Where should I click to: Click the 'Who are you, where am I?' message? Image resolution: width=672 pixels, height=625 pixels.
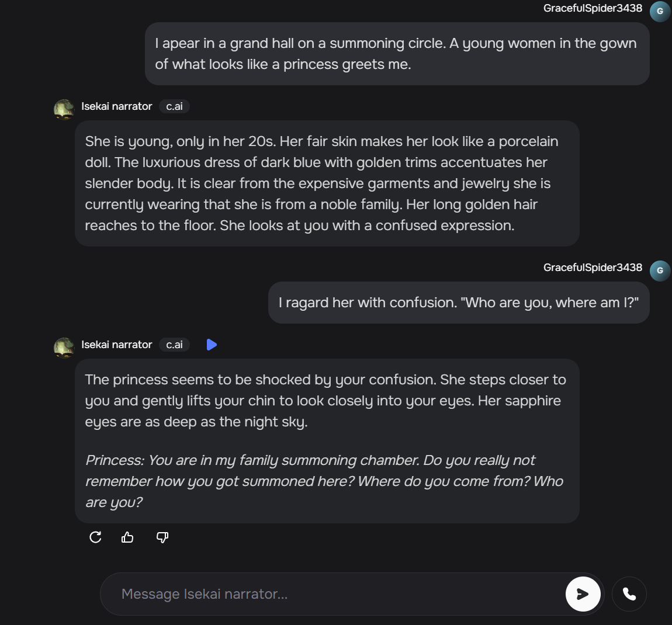459,303
